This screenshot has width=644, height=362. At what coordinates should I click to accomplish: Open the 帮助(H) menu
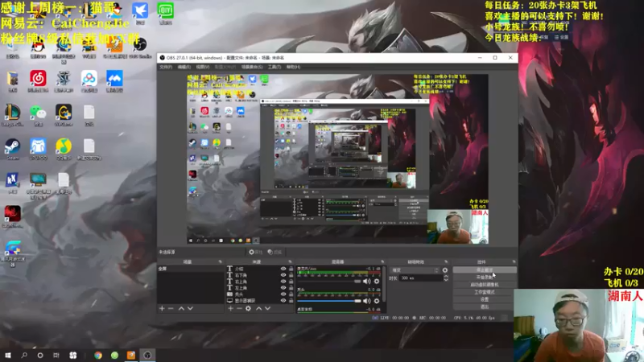coord(293,67)
